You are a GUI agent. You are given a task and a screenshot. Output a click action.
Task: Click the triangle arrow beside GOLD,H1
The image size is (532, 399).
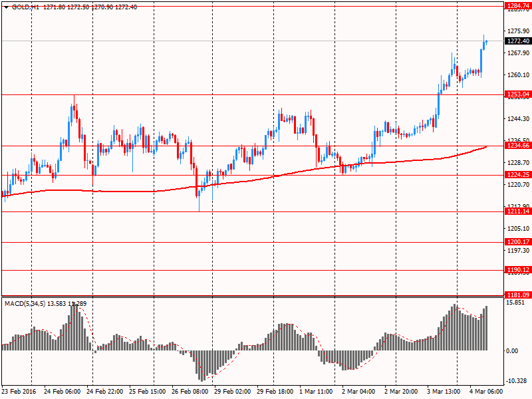tap(5, 7)
